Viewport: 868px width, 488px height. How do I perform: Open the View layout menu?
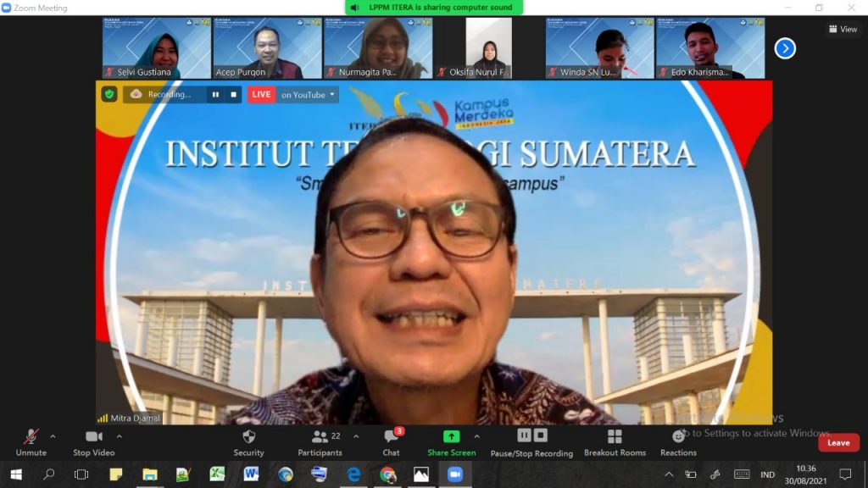(843, 30)
